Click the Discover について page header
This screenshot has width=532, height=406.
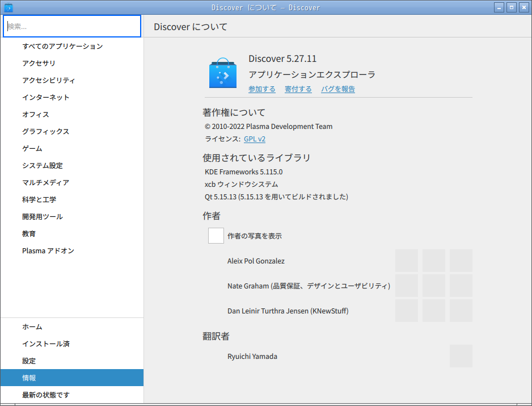[191, 27]
